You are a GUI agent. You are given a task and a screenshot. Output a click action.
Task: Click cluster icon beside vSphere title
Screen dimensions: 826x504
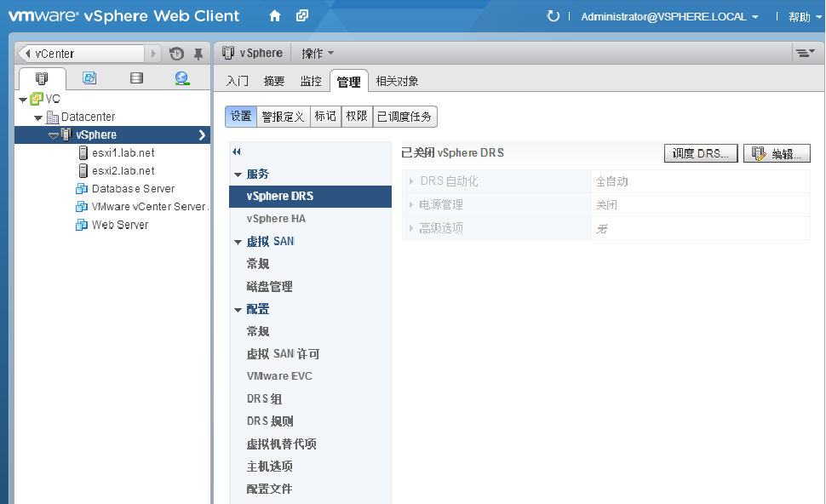[x=228, y=53]
